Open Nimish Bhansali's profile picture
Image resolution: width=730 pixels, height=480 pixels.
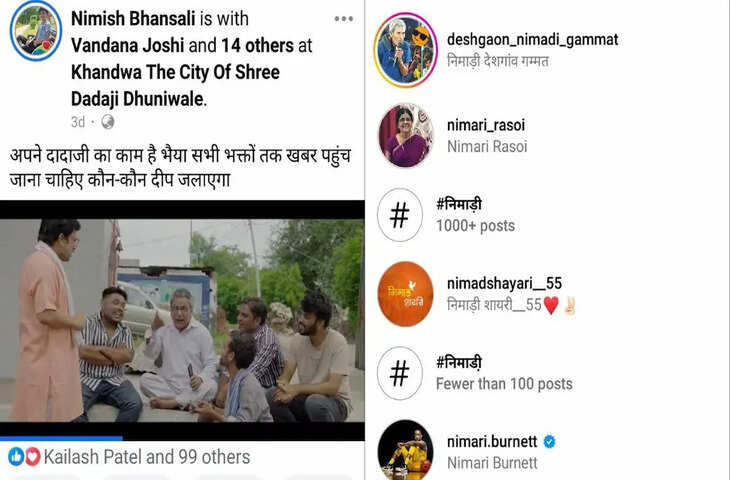pyautogui.click(x=36, y=31)
